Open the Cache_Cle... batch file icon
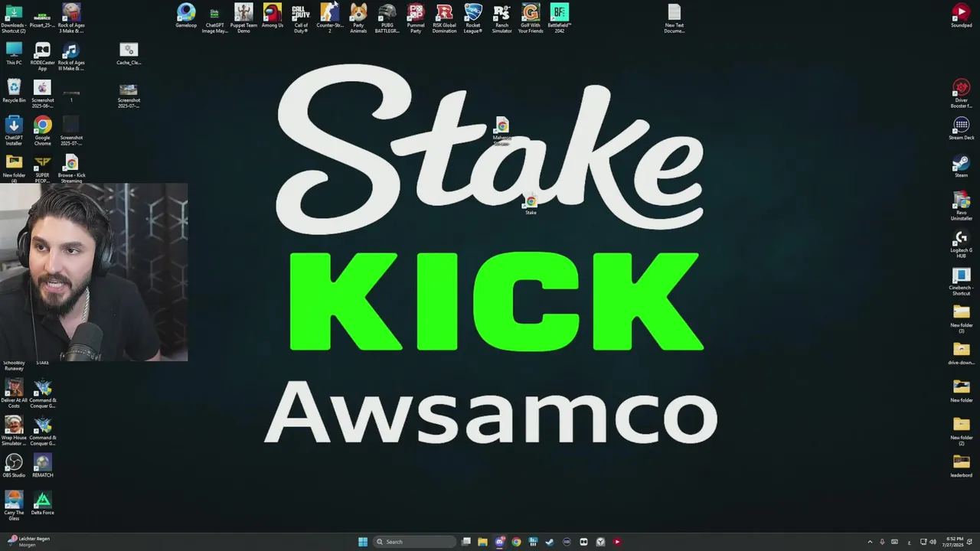The height and width of the screenshot is (551, 980). coord(129,54)
